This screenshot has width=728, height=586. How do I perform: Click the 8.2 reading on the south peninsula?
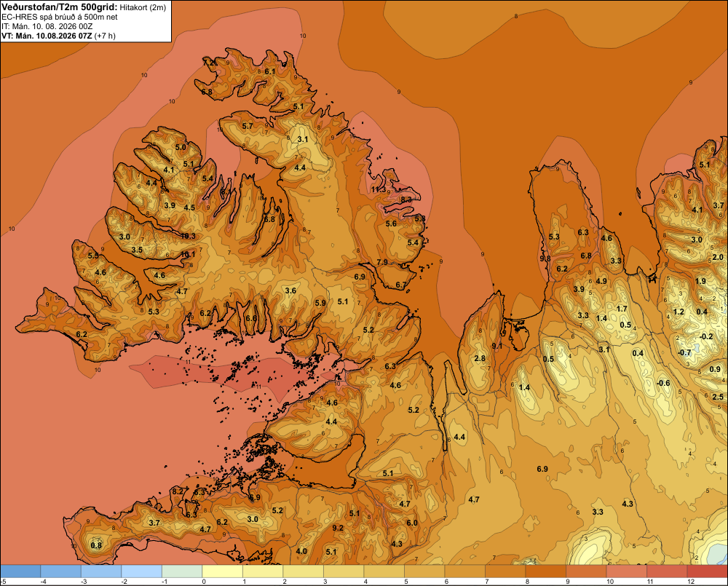point(178,492)
